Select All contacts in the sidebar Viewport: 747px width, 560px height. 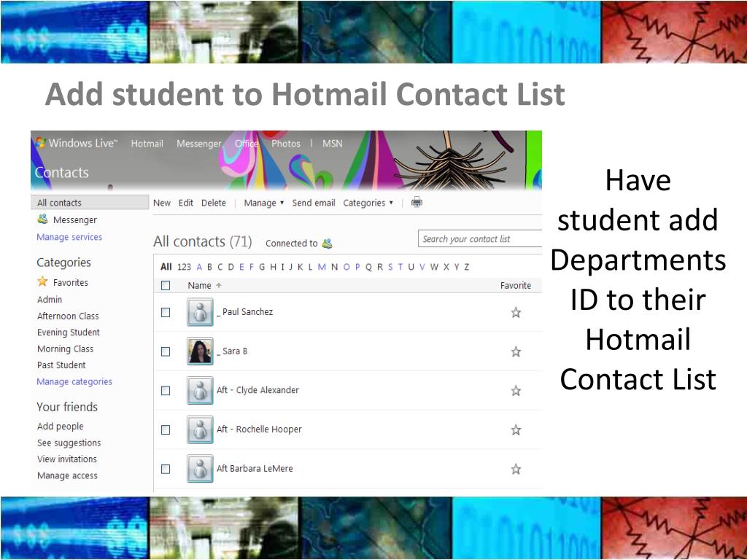(90, 203)
